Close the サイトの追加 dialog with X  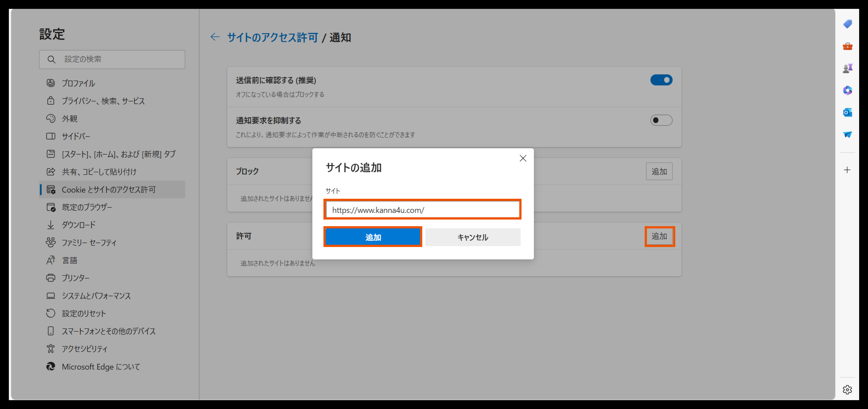pyautogui.click(x=523, y=158)
